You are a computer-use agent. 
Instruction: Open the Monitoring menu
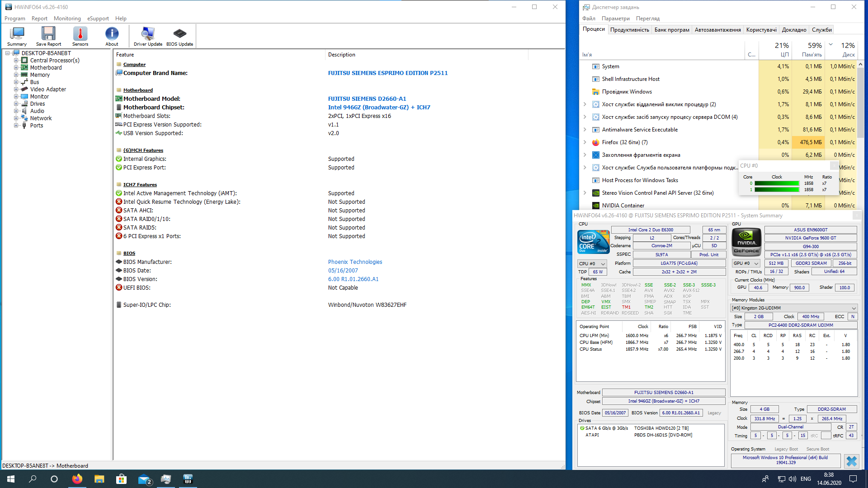[67, 19]
